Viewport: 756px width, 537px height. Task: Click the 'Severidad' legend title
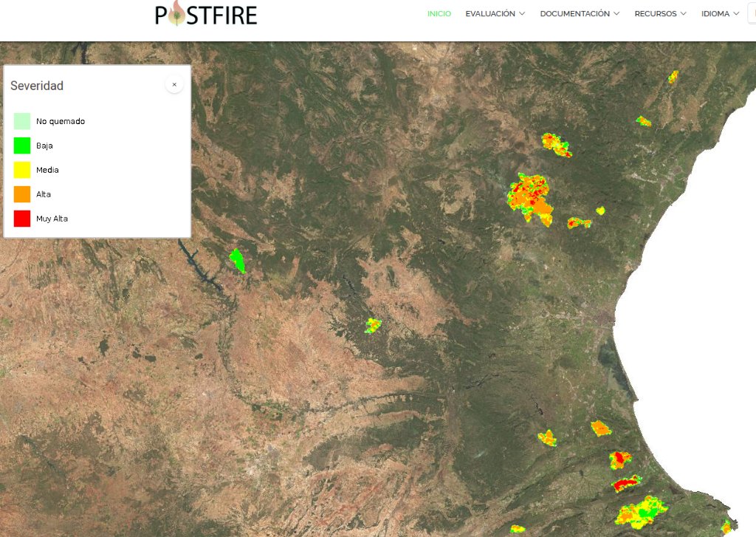(x=37, y=86)
